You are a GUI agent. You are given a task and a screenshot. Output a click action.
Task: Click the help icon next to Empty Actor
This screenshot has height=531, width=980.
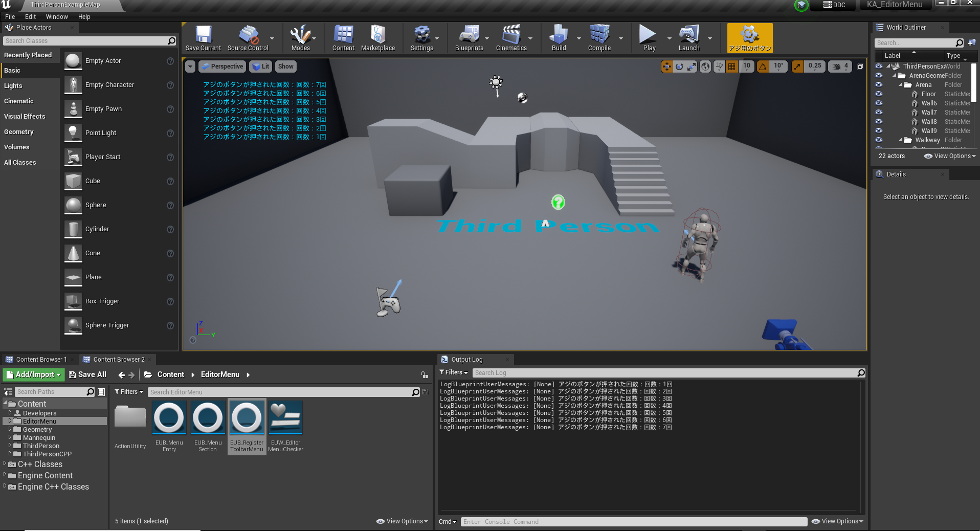coord(170,61)
